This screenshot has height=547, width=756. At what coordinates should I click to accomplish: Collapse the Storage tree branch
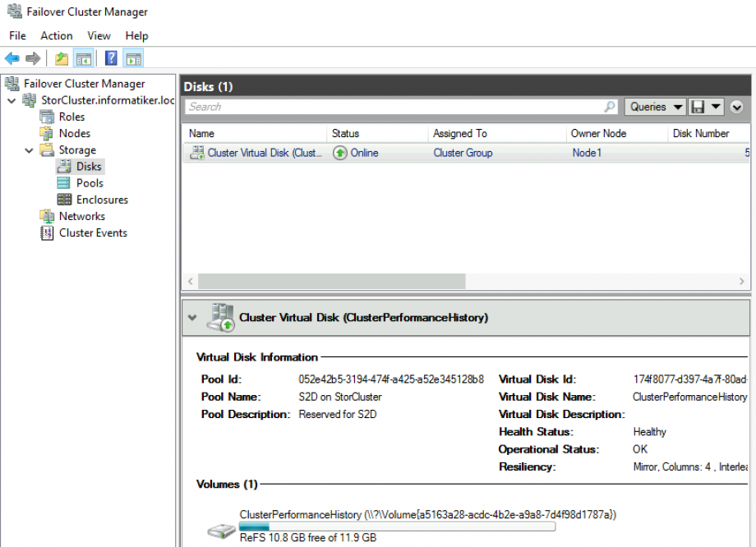29,149
